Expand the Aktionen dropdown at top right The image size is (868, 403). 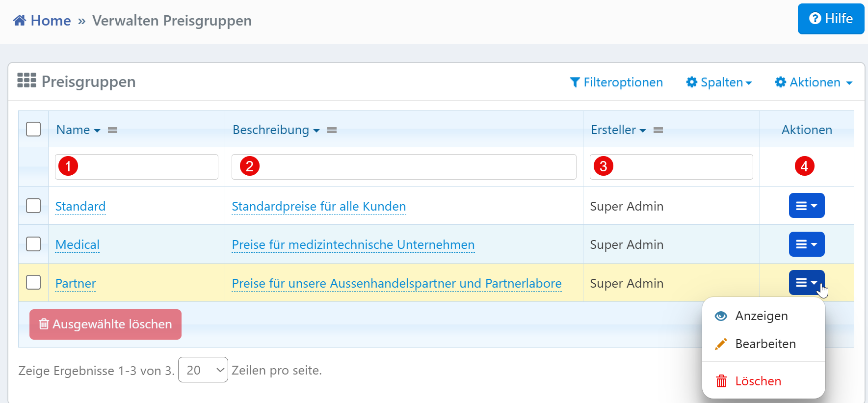pyautogui.click(x=814, y=82)
